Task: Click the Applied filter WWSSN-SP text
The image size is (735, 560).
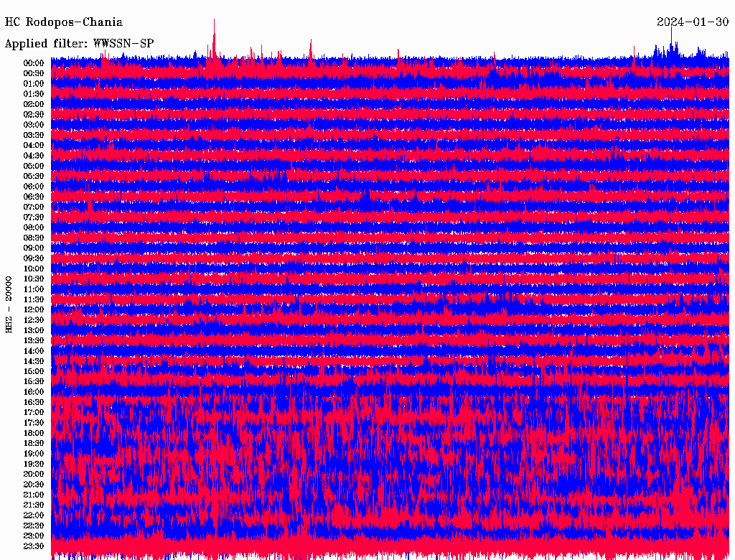Action: pyautogui.click(x=79, y=43)
